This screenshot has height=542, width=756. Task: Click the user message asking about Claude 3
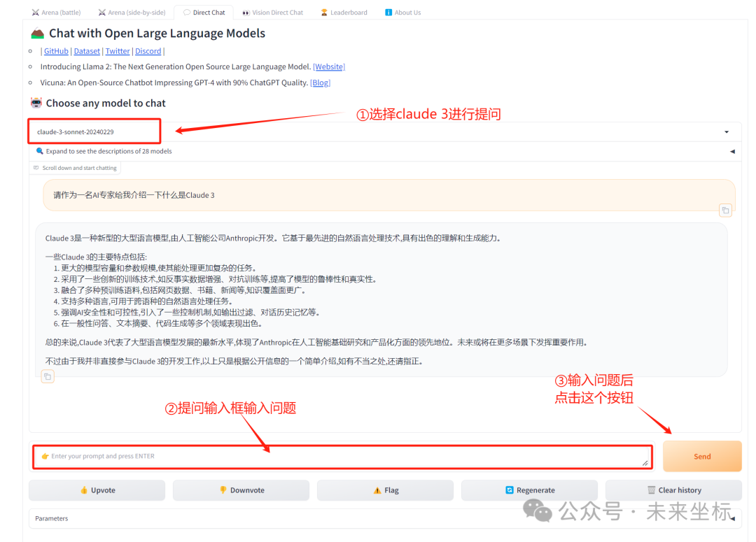point(388,195)
